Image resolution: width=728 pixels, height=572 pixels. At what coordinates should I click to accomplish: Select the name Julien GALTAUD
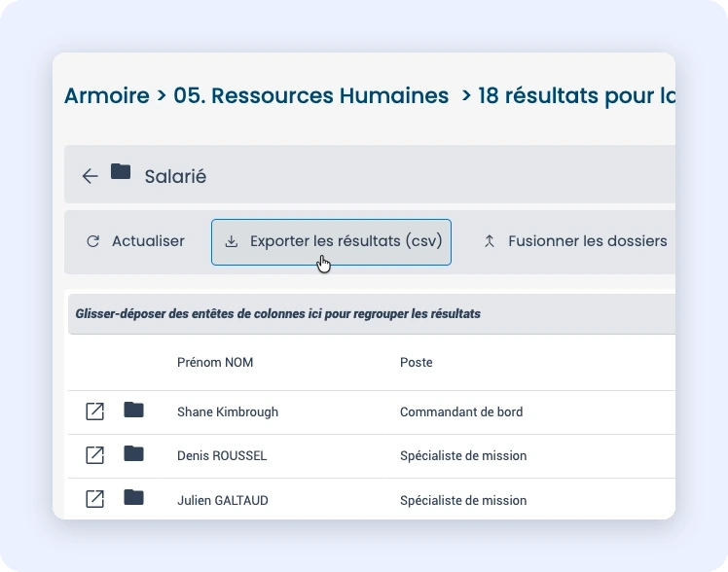[x=223, y=500]
